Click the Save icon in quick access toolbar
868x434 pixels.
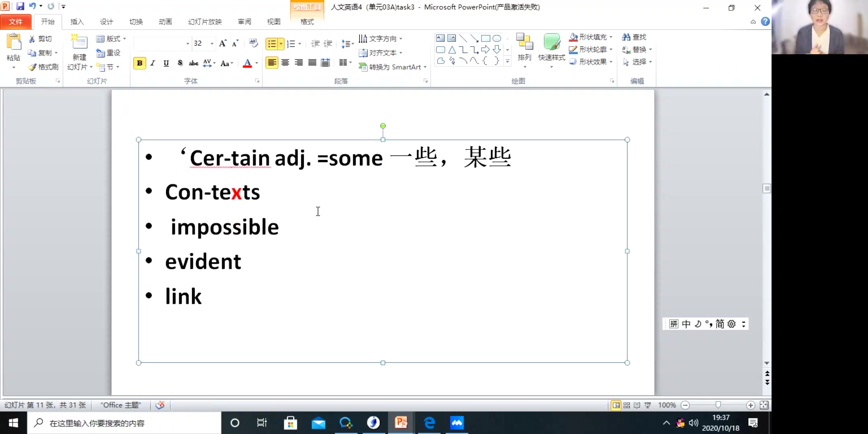20,6
